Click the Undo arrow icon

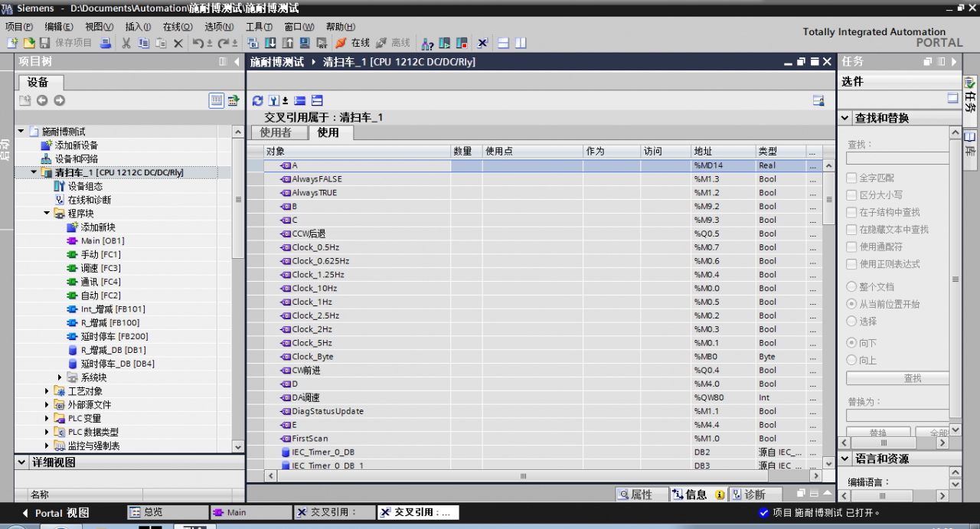198,43
